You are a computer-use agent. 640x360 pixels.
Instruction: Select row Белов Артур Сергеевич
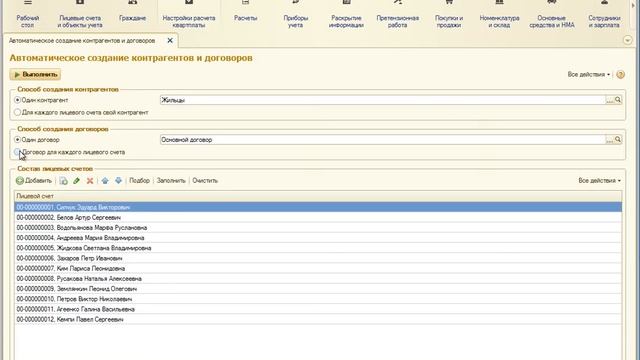[318, 218]
